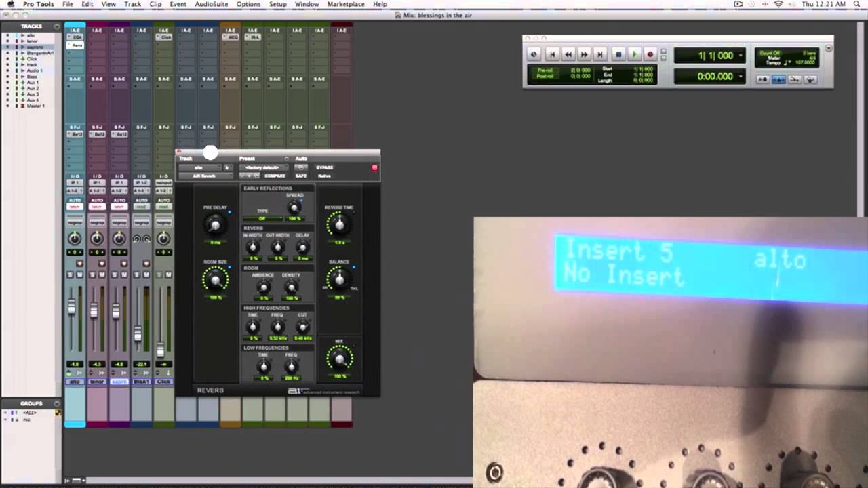868x488 pixels.
Task: Click the Stop button in the transport window
Action: point(618,54)
